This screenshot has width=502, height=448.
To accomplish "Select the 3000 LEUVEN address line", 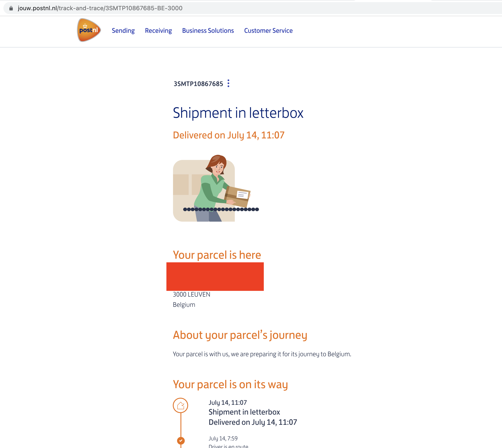I will click(191, 294).
